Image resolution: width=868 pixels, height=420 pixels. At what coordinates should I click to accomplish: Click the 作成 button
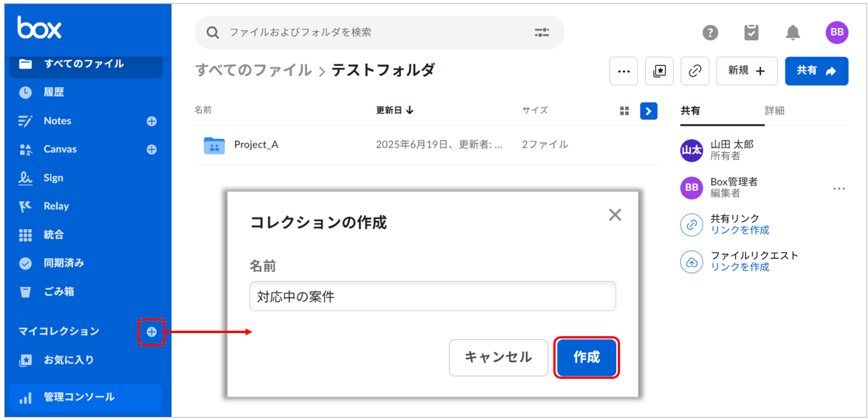coord(587,357)
